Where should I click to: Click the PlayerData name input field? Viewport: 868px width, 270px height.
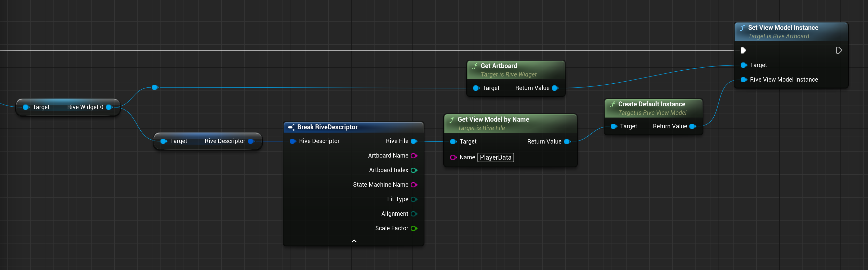(x=496, y=157)
